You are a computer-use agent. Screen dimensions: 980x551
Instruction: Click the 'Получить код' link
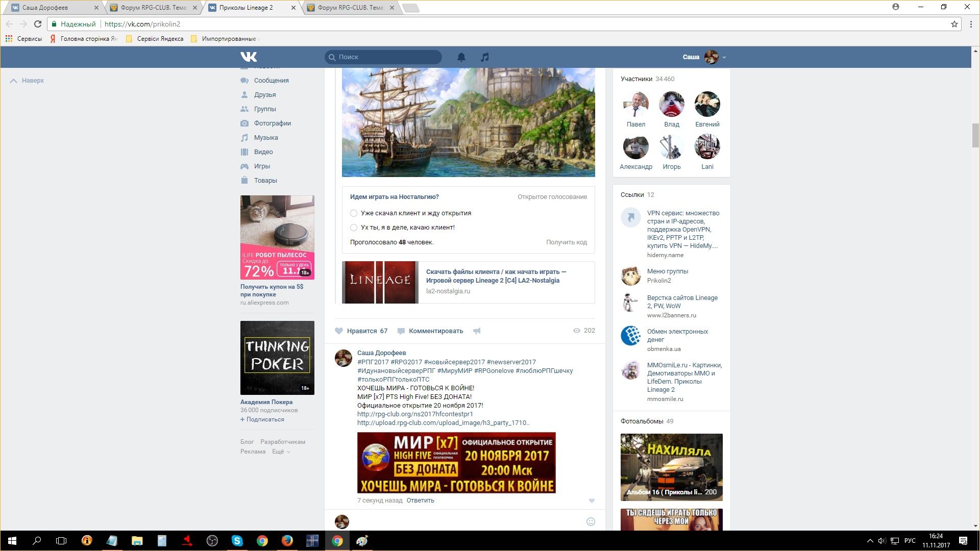pos(566,242)
